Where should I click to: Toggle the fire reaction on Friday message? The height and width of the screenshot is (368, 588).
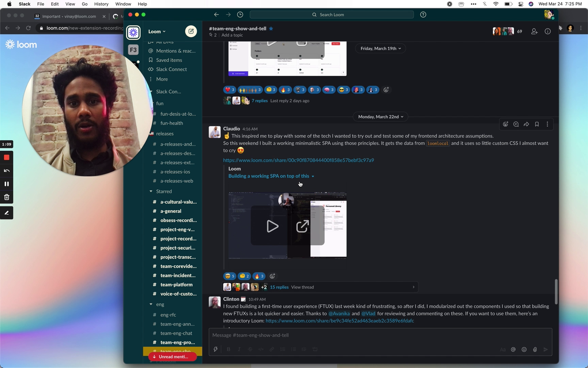[285, 90]
